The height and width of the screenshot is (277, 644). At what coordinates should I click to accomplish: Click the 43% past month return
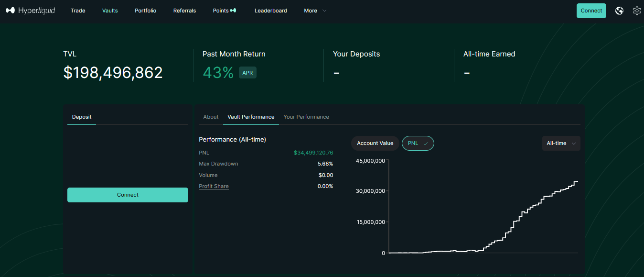(218, 73)
